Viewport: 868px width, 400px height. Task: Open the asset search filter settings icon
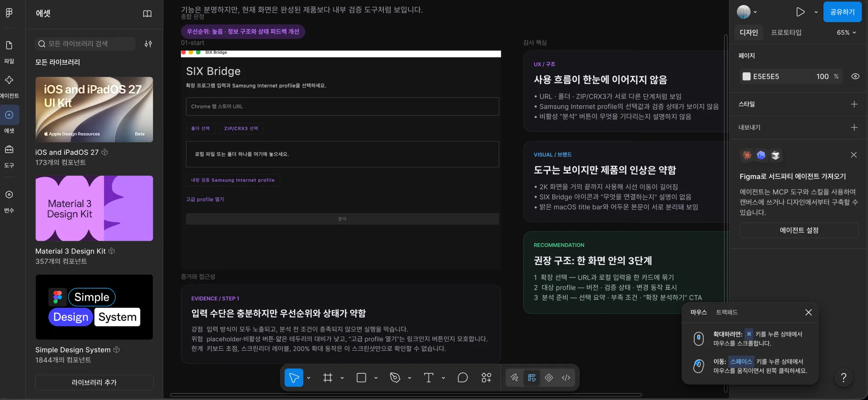pyautogui.click(x=148, y=44)
